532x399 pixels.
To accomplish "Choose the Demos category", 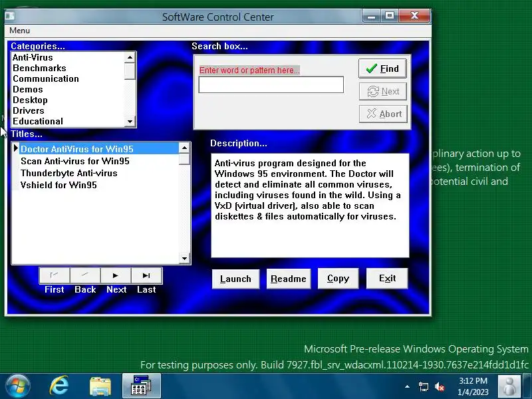I will coord(68,90).
